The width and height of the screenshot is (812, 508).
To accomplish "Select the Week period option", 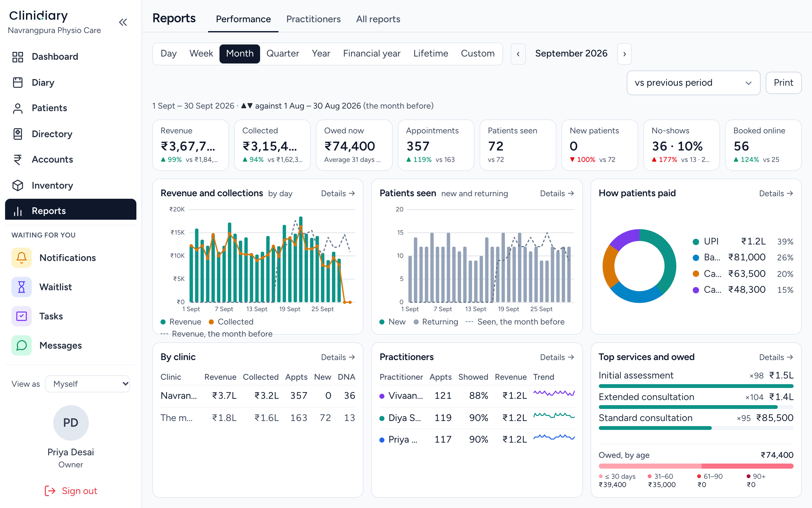I will pos(201,54).
